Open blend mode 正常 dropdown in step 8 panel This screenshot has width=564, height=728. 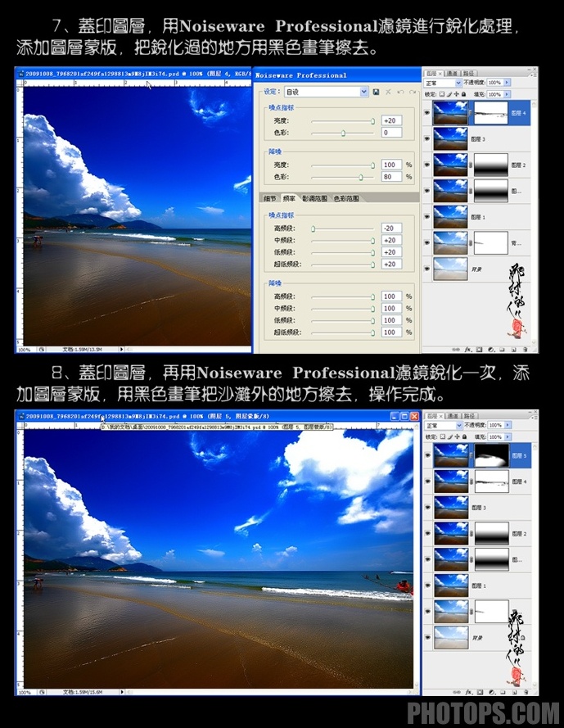(459, 425)
